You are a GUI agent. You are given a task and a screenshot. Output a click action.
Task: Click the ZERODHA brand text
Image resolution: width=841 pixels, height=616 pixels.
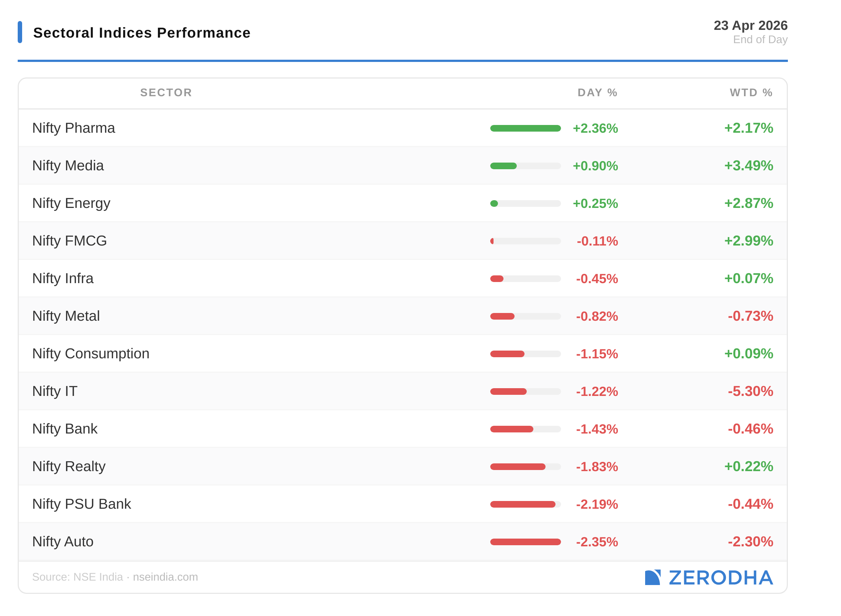click(720, 578)
